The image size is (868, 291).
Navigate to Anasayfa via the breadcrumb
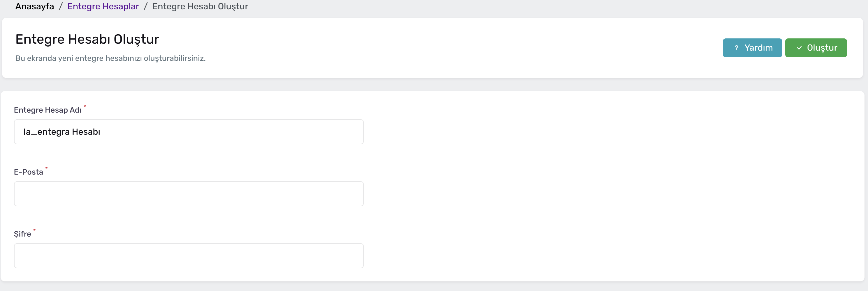pyautogui.click(x=34, y=6)
